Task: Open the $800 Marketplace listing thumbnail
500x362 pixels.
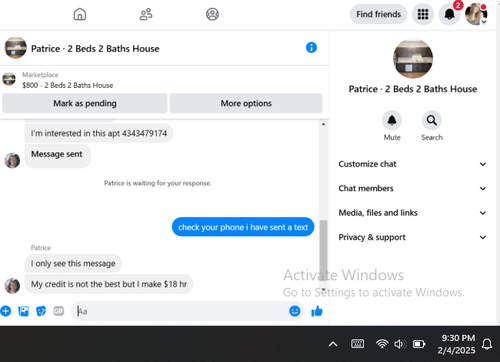Action: [9, 79]
